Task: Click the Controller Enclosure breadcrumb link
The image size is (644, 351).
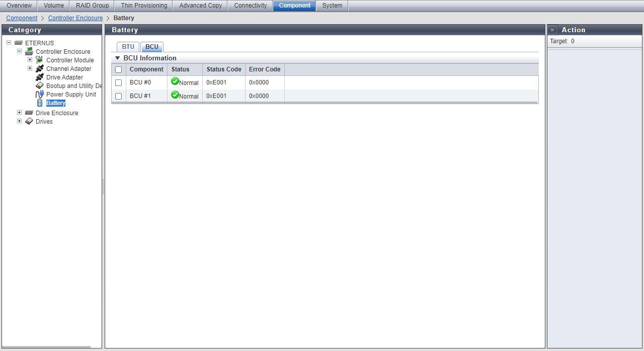Action: (75, 18)
